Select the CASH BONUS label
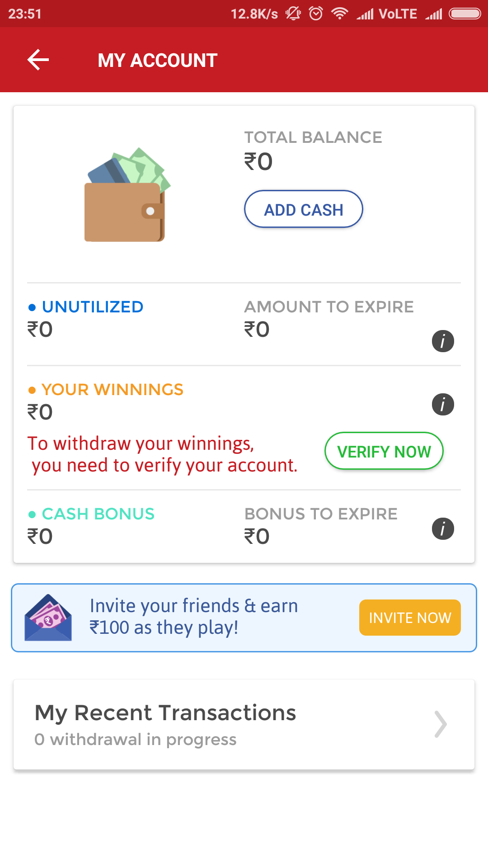Screen dimensions: 488x868 click(x=98, y=514)
